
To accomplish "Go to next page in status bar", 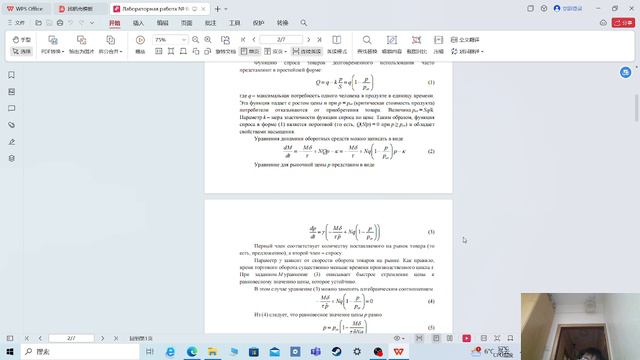I will 102,338.
